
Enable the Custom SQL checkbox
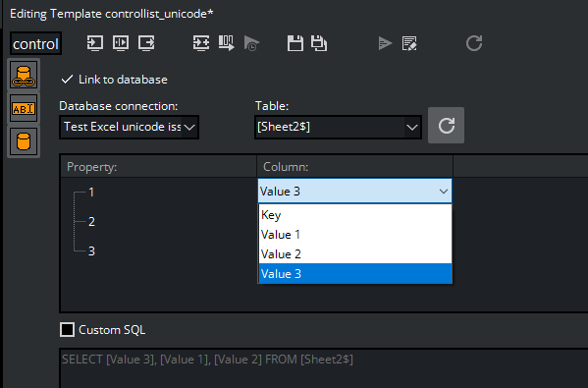pyautogui.click(x=67, y=330)
